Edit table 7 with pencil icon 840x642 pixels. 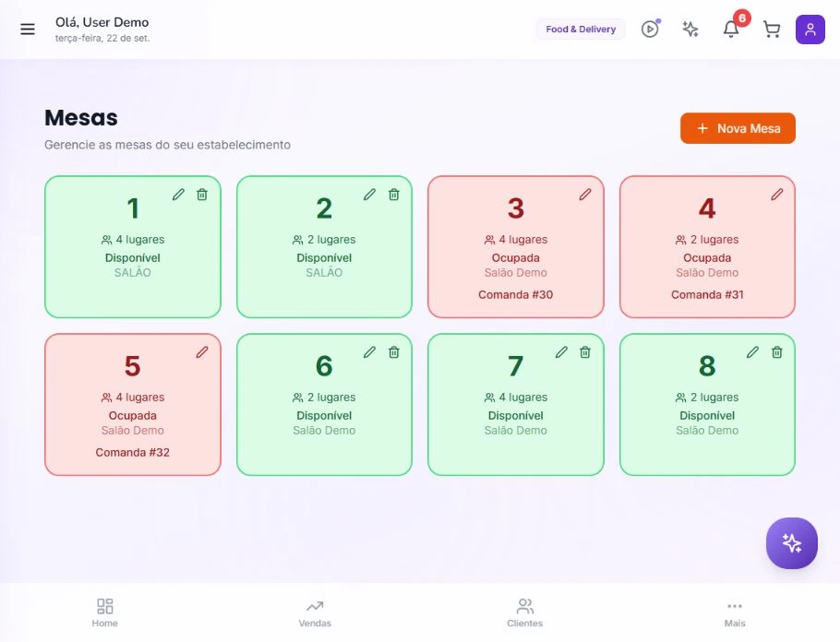561,351
